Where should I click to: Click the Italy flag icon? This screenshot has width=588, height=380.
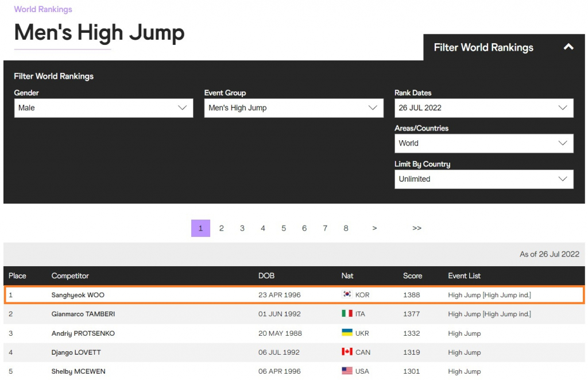(x=347, y=314)
